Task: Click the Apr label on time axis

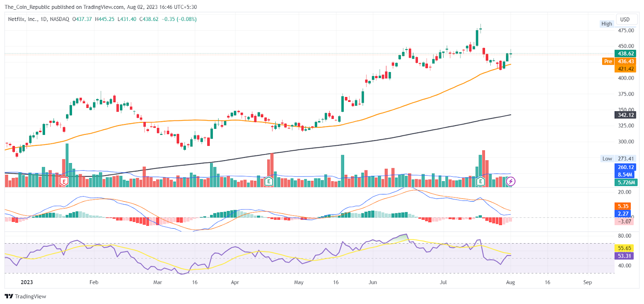Action: pyautogui.click(x=235, y=282)
